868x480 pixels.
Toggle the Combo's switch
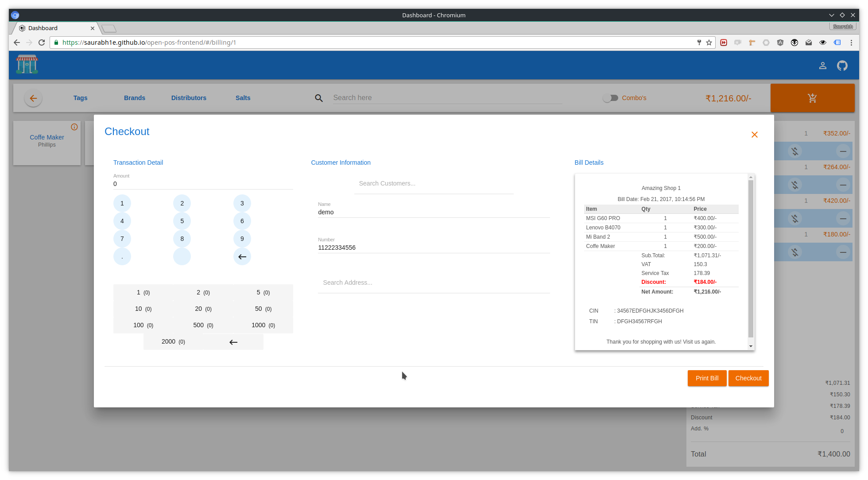click(610, 98)
